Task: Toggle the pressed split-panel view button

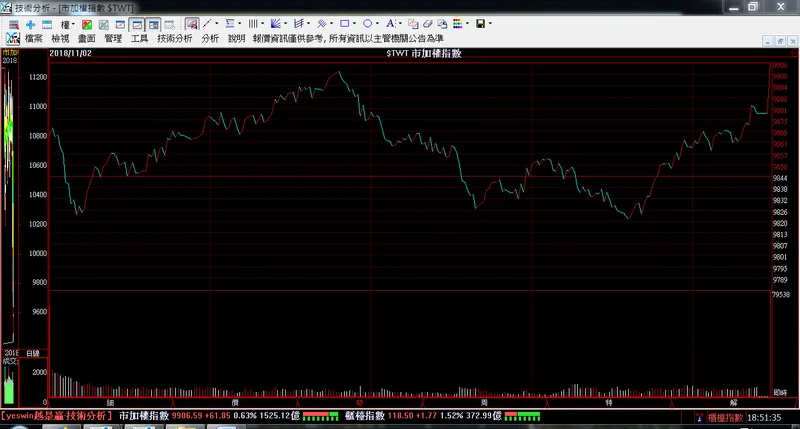Action: point(153,24)
